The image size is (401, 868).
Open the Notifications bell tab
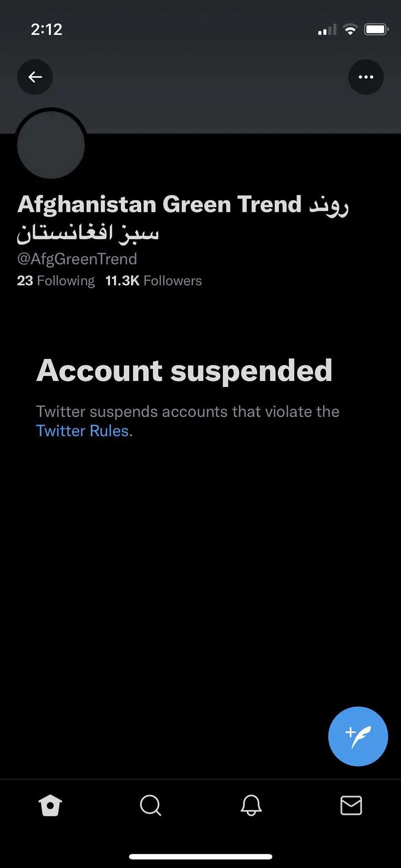(251, 805)
